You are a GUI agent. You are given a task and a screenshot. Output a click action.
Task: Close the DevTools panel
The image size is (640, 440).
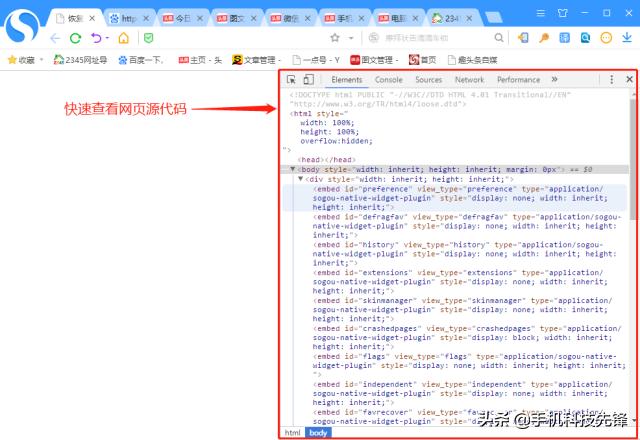point(629,79)
